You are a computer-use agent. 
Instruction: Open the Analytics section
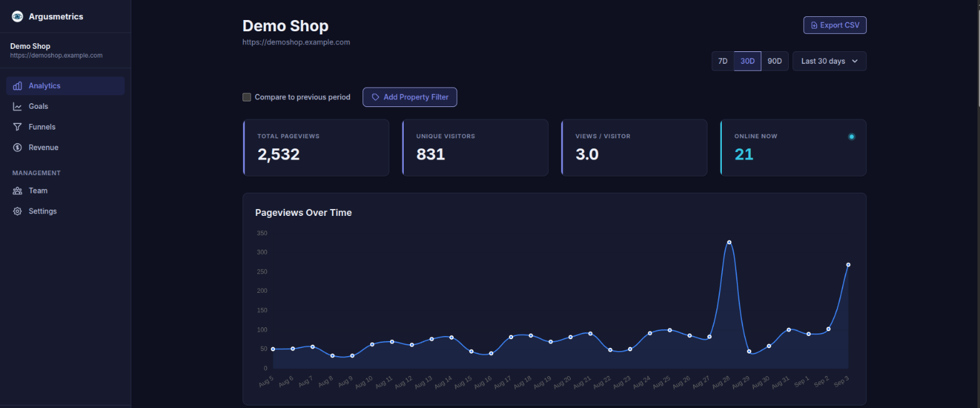(x=66, y=86)
